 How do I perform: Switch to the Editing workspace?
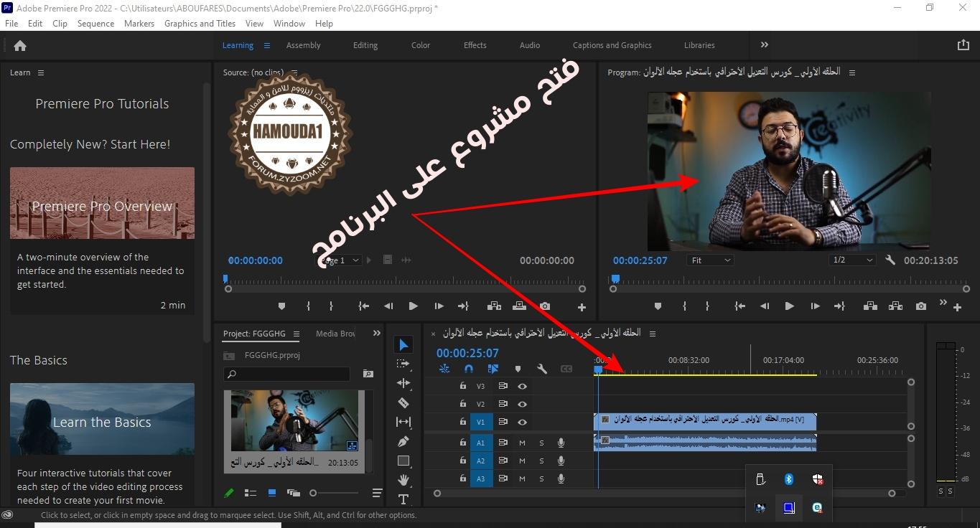coord(365,45)
